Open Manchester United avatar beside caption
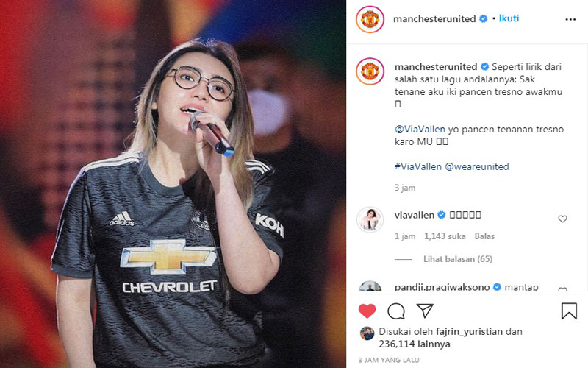This screenshot has width=588, height=368. pyautogui.click(x=370, y=71)
